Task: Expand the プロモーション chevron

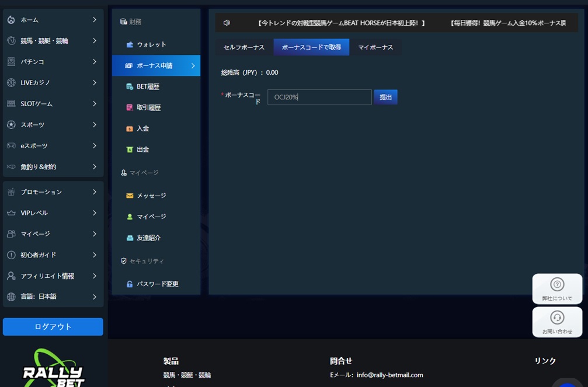Action: pyautogui.click(x=95, y=191)
